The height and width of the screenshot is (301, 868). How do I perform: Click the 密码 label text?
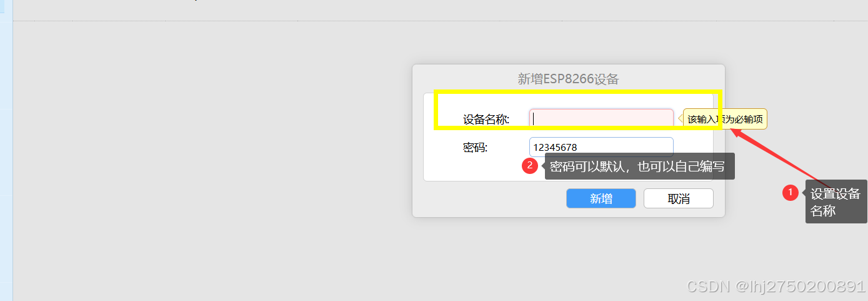[x=475, y=148]
